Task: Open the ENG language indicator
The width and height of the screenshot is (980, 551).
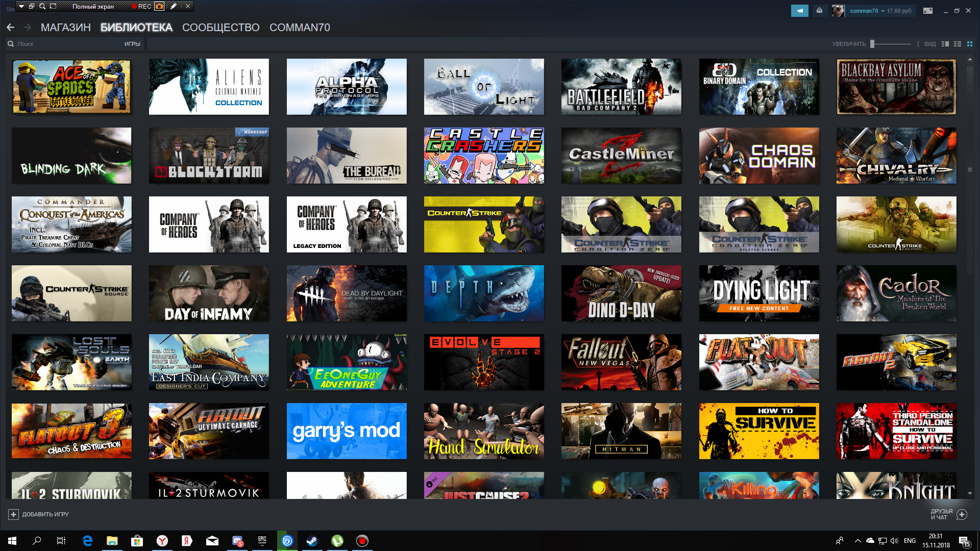Action: point(910,541)
